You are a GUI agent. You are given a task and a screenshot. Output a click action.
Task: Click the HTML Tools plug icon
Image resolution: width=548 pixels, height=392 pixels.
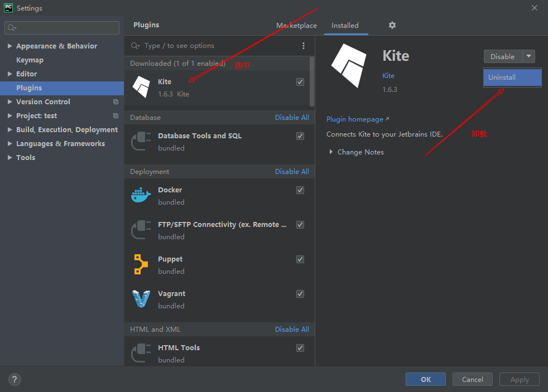point(141,353)
